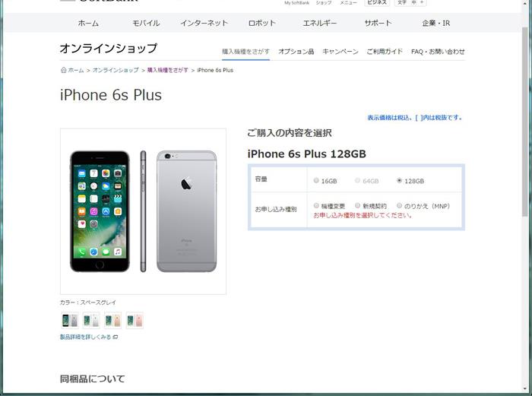Select the Silver color thumbnail

point(91,320)
